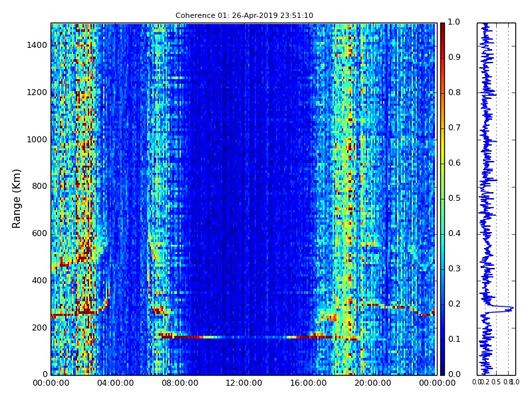The image size is (532, 399).
Task: Click the 600 range tick label
Action: tap(40, 233)
